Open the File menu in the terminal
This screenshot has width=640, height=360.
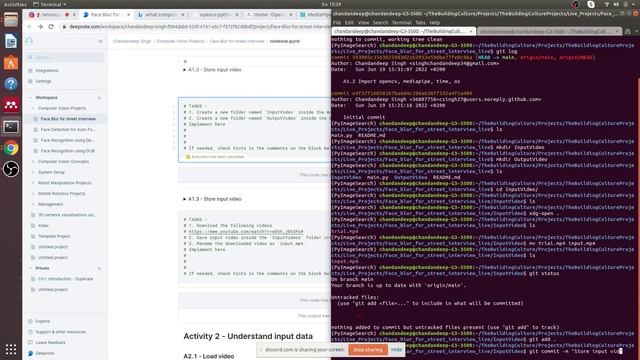click(337, 23)
